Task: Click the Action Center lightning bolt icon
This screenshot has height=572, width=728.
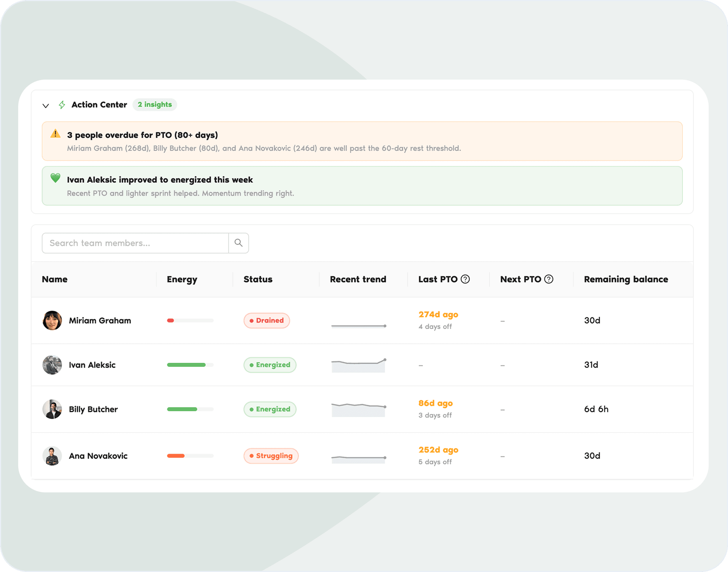Action: pyautogui.click(x=62, y=105)
